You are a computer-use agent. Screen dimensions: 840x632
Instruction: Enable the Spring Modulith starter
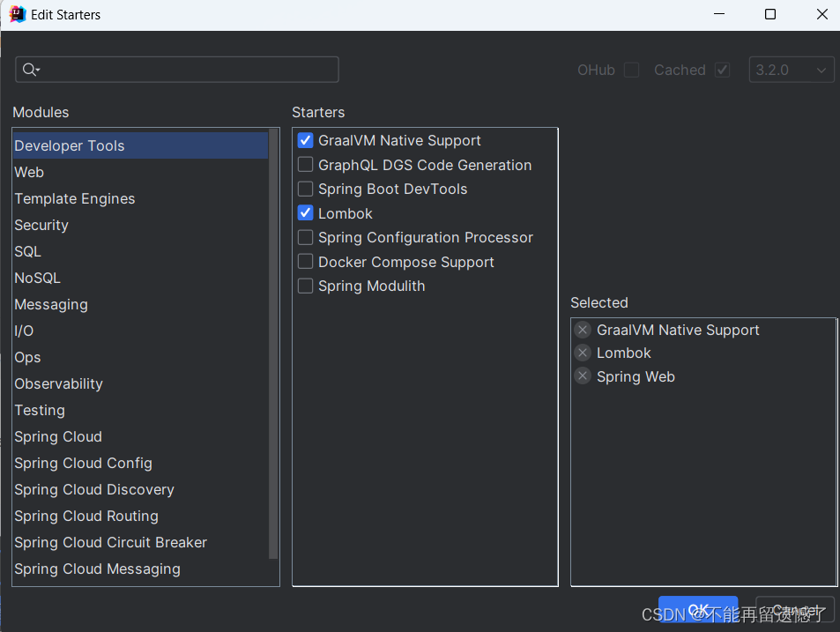[x=305, y=286]
